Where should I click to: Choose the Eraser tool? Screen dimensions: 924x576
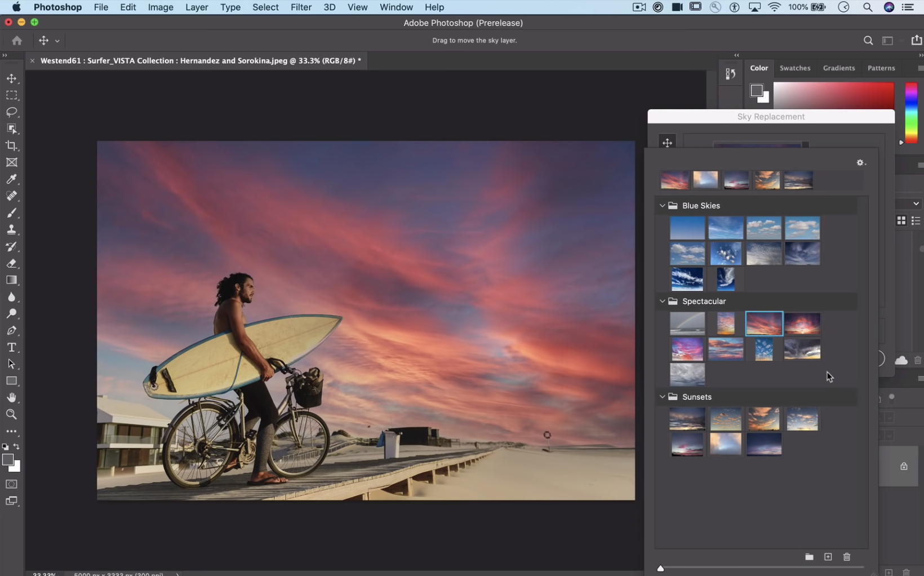11,263
